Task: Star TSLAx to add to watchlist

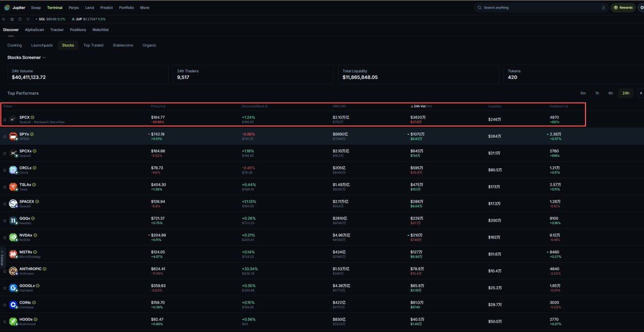Action: click(5, 187)
